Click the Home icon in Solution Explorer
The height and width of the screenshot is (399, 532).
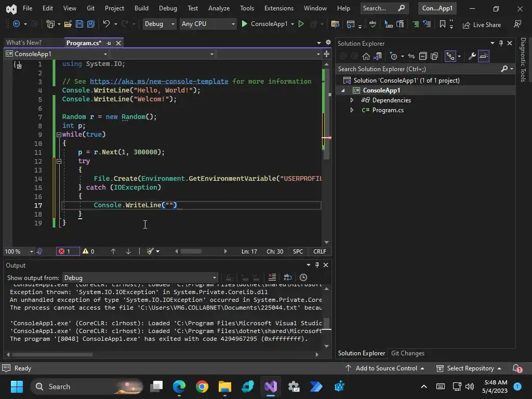coord(366,56)
